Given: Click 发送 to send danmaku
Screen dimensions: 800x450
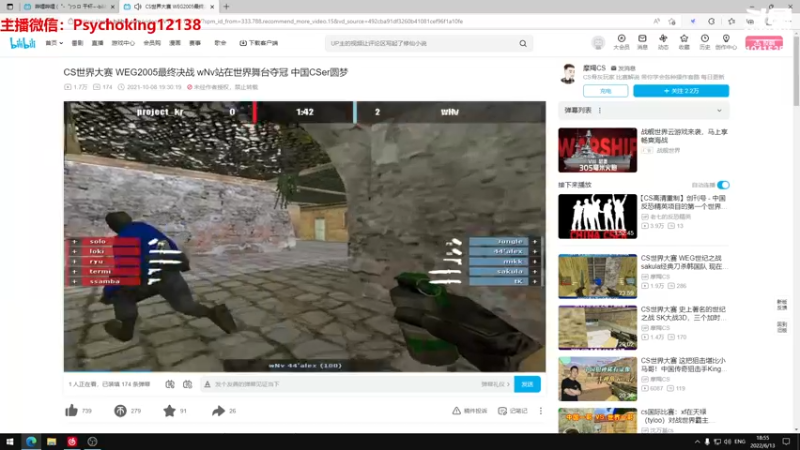Looking at the screenshot, I should point(527,384).
